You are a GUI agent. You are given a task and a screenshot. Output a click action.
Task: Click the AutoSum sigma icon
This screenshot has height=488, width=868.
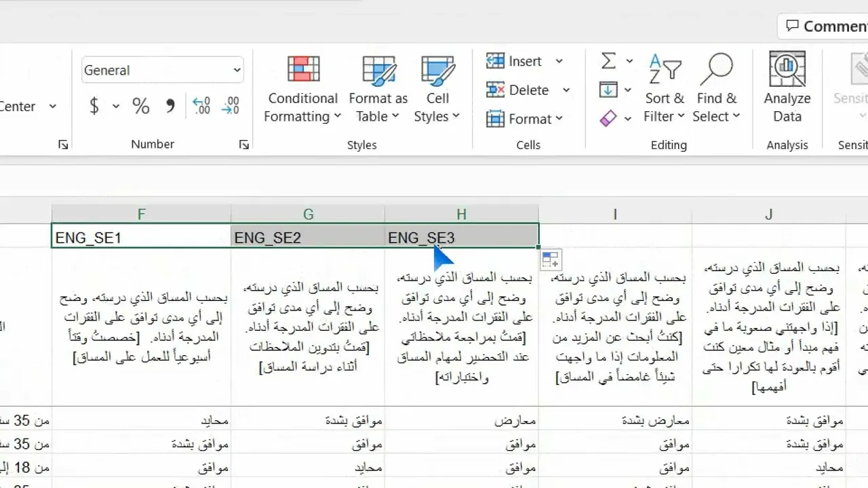(608, 61)
